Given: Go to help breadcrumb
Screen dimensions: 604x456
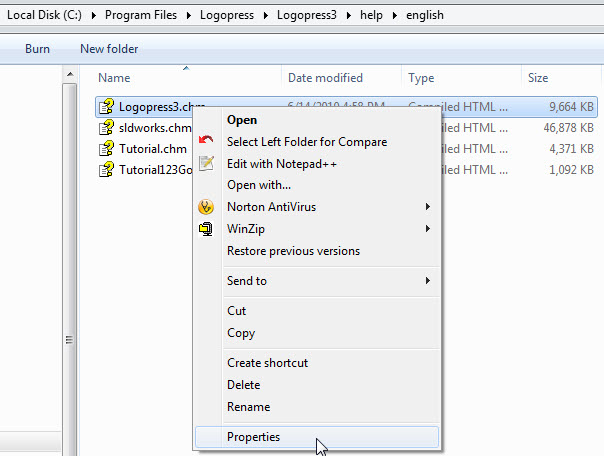Looking at the screenshot, I should [x=371, y=15].
